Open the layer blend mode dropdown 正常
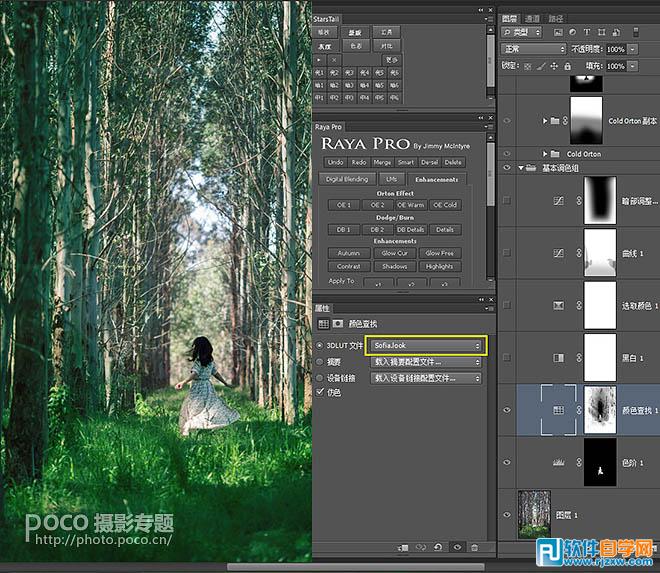 point(533,49)
